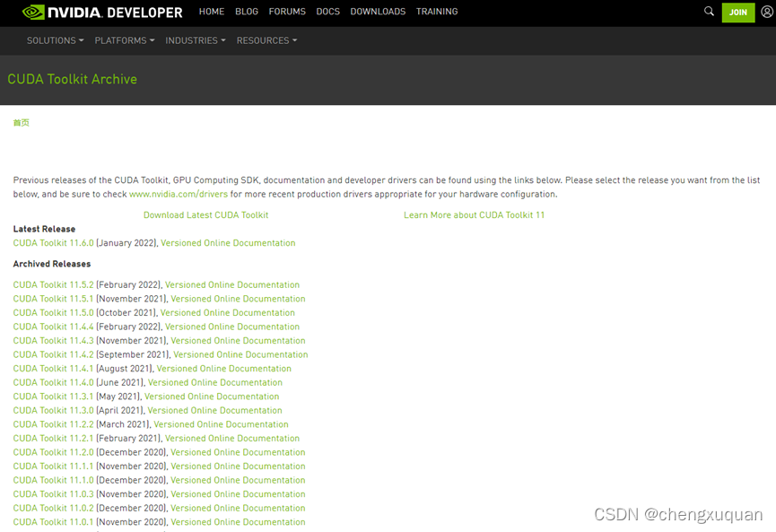Click Download Latest CUDA Toolkit link
Image resolution: width=776 pixels, height=532 pixels.
205,214
